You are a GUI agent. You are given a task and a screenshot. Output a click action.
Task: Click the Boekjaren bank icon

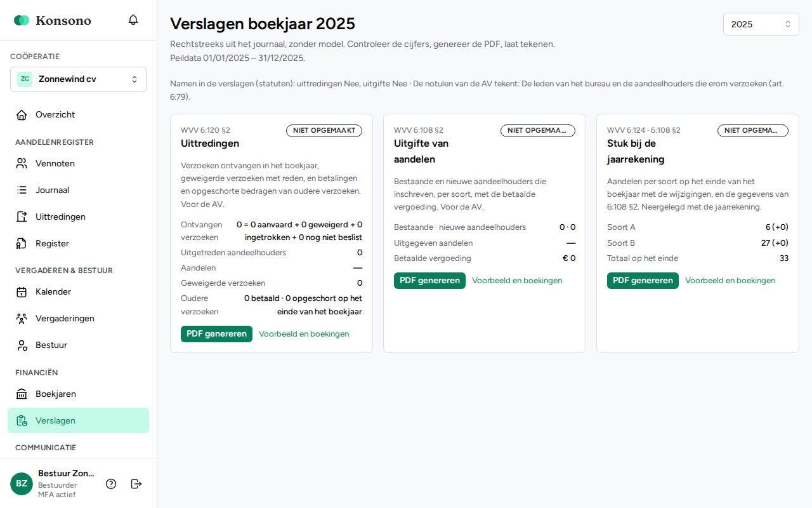22,394
